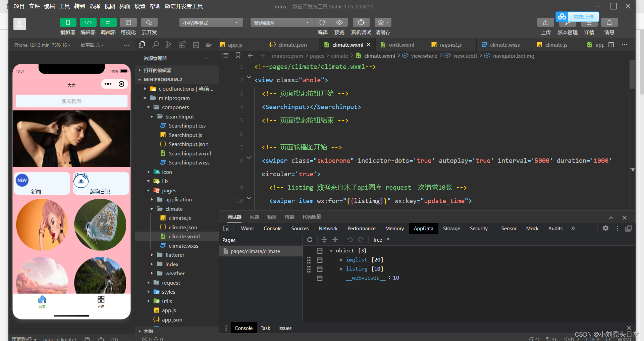644x341 pixels.
Task: Open the Tree view mode dropdown
Action: 381,240
